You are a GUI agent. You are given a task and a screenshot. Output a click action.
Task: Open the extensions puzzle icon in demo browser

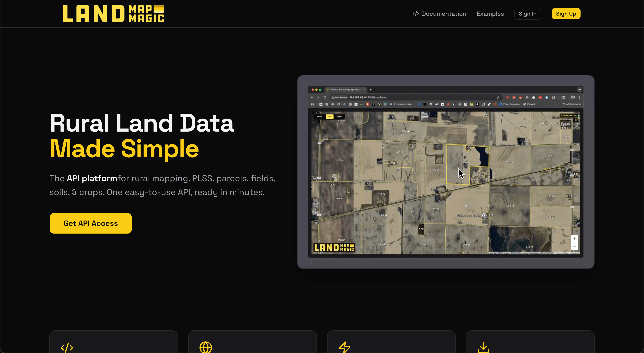tap(553, 98)
